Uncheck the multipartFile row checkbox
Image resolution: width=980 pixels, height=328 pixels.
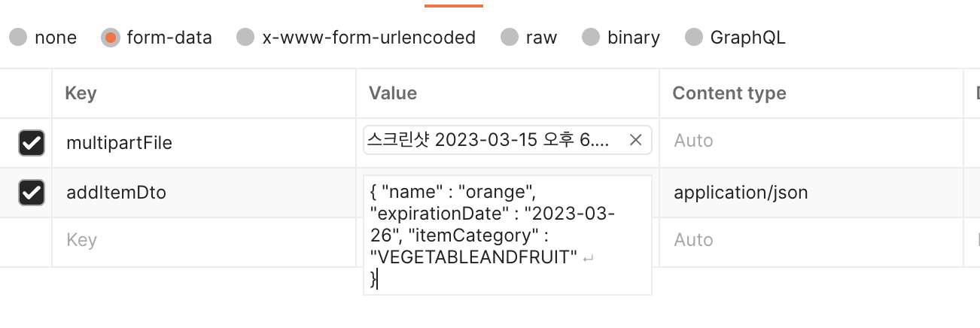point(32,143)
